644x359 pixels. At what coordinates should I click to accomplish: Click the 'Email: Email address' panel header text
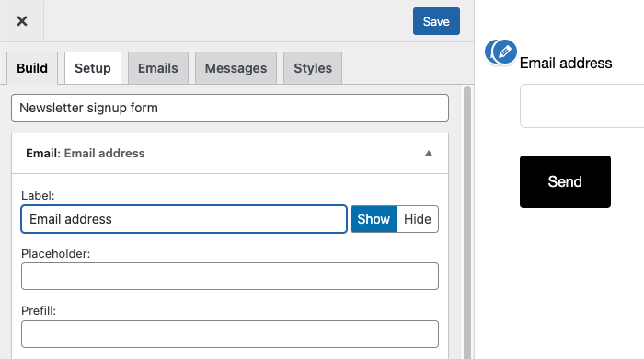pyautogui.click(x=86, y=153)
